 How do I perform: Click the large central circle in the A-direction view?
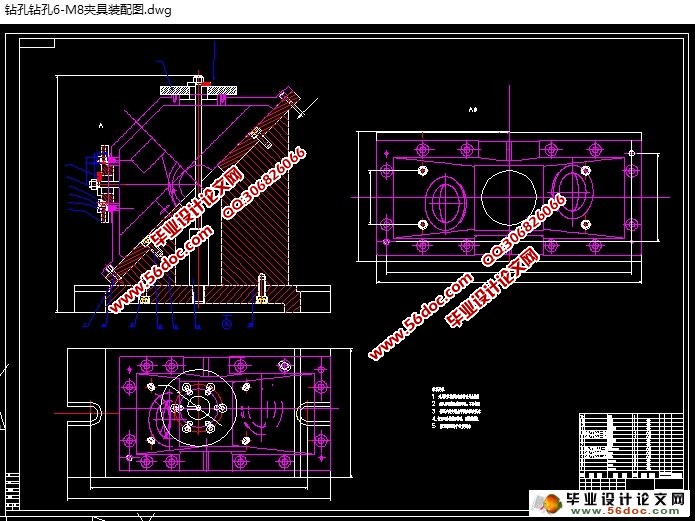point(509,197)
